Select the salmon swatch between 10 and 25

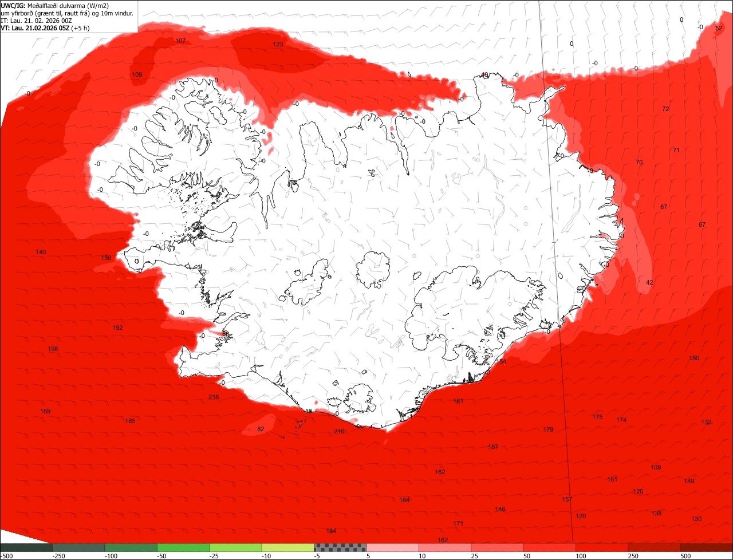point(445,547)
